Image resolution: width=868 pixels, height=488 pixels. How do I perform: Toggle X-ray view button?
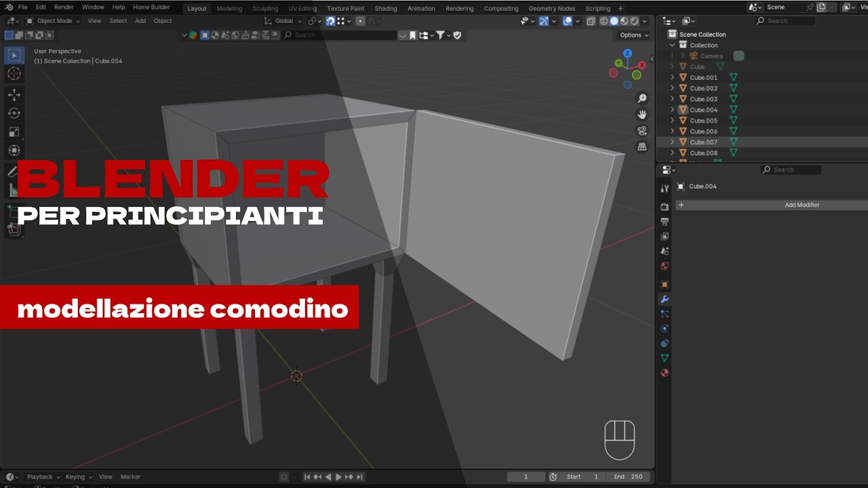[591, 21]
